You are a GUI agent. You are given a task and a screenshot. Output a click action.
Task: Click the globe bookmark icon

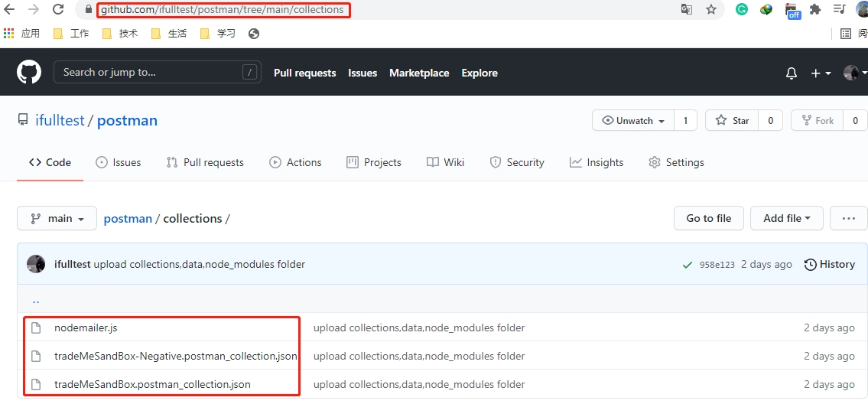254,34
